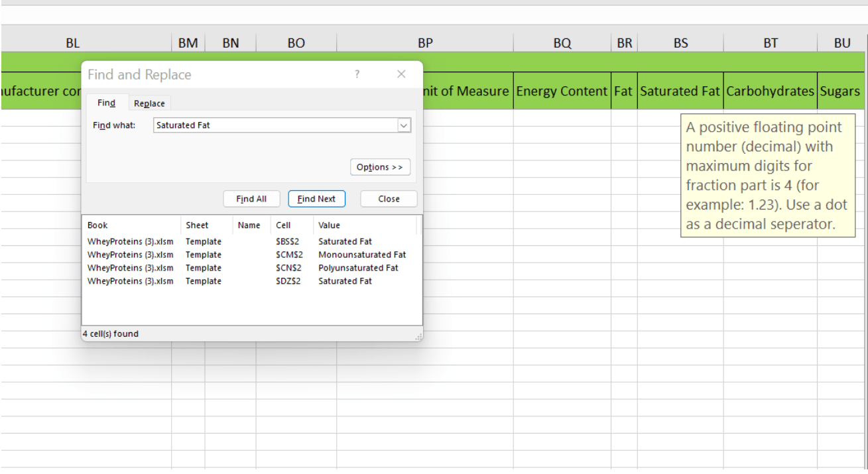868x474 pixels.
Task: Select column BN header
Action: coord(231,43)
